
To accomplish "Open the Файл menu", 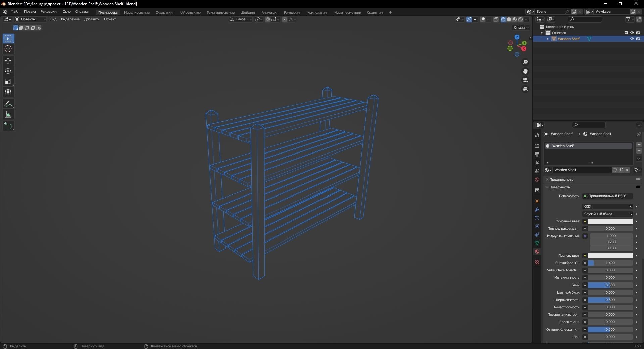I will pos(15,12).
